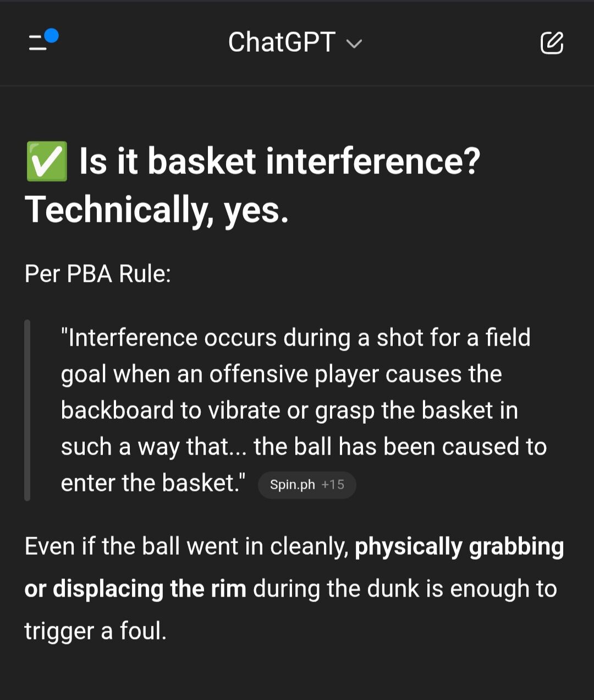The width and height of the screenshot is (594, 700).
Task: Click the quote line "goal when an offensive player"
Action: (x=282, y=374)
